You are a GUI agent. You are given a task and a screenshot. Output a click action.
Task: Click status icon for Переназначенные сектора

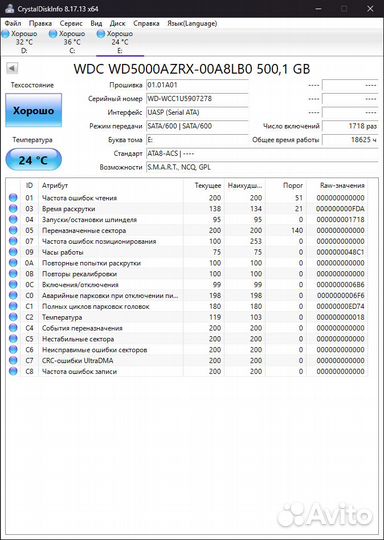13,230
